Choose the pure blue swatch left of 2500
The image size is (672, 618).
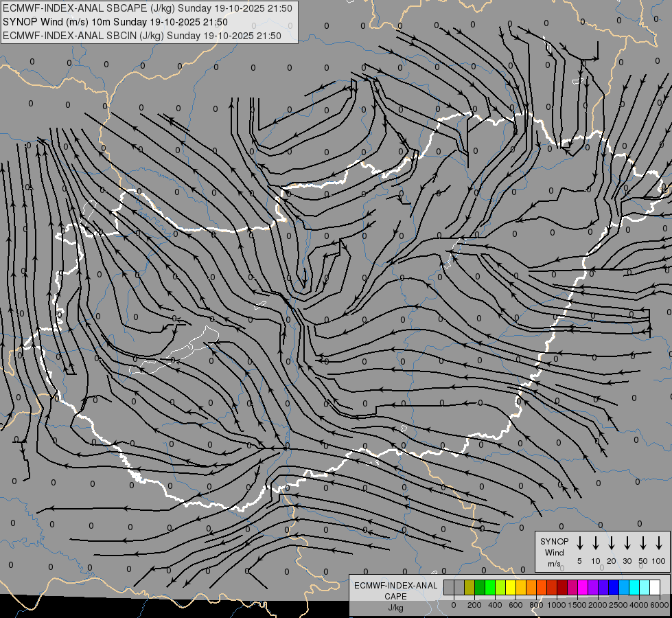pyautogui.click(x=613, y=587)
